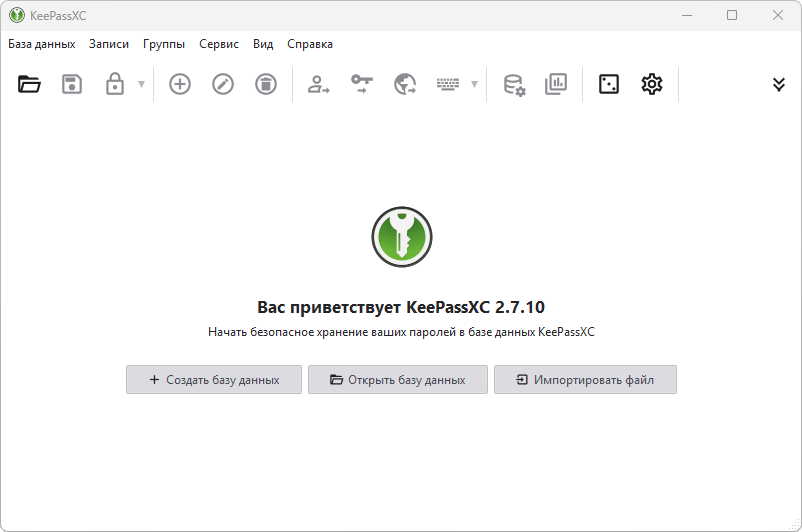Expand the lock database dropdown arrow
This screenshot has width=802, height=532.
click(x=141, y=84)
